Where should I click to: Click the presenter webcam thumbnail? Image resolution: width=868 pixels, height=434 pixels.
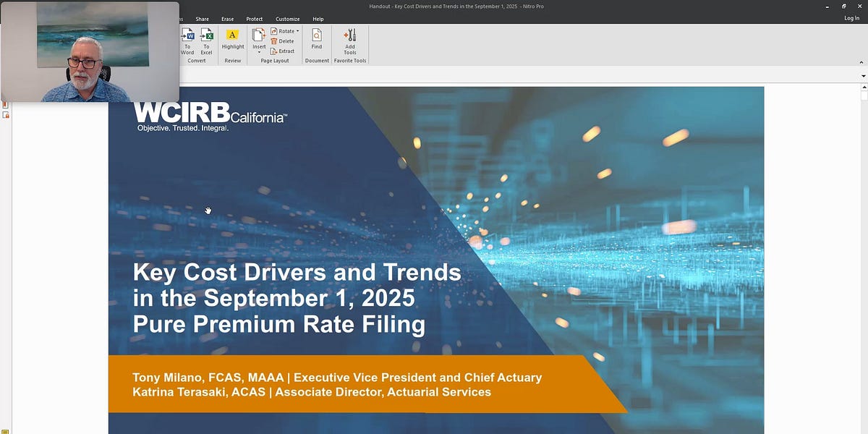point(87,47)
